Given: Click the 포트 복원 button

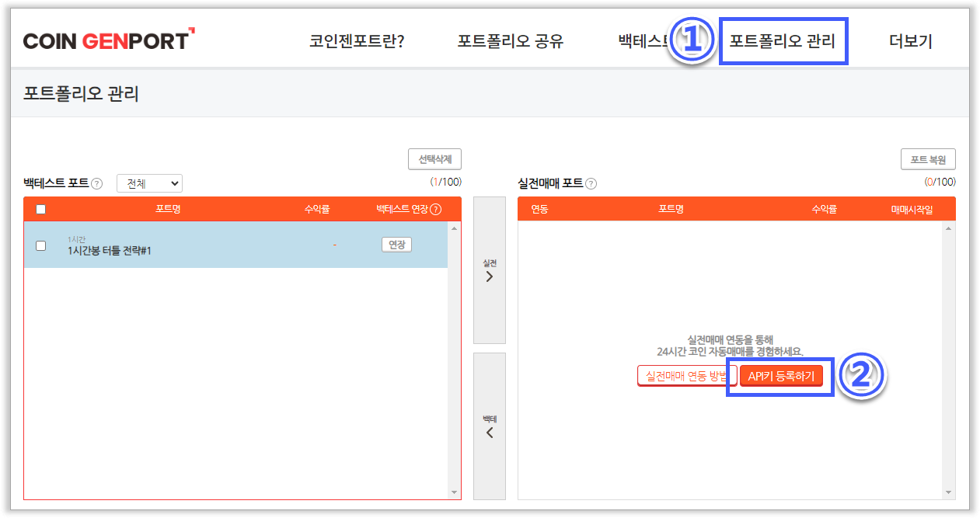Looking at the screenshot, I should pos(928,159).
